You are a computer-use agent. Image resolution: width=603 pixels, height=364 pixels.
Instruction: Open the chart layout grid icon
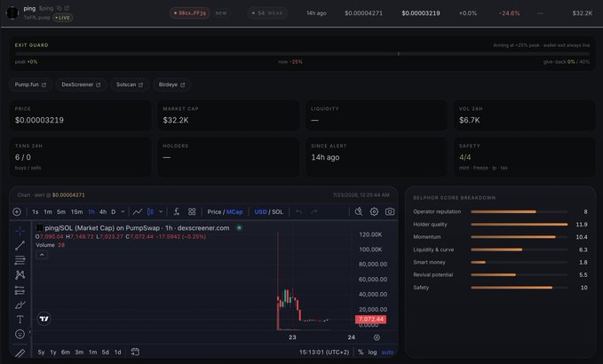(x=192, y=212)
